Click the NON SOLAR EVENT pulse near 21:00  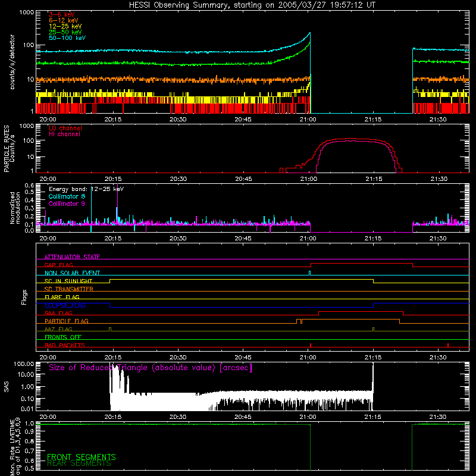[x=309, y=273]
